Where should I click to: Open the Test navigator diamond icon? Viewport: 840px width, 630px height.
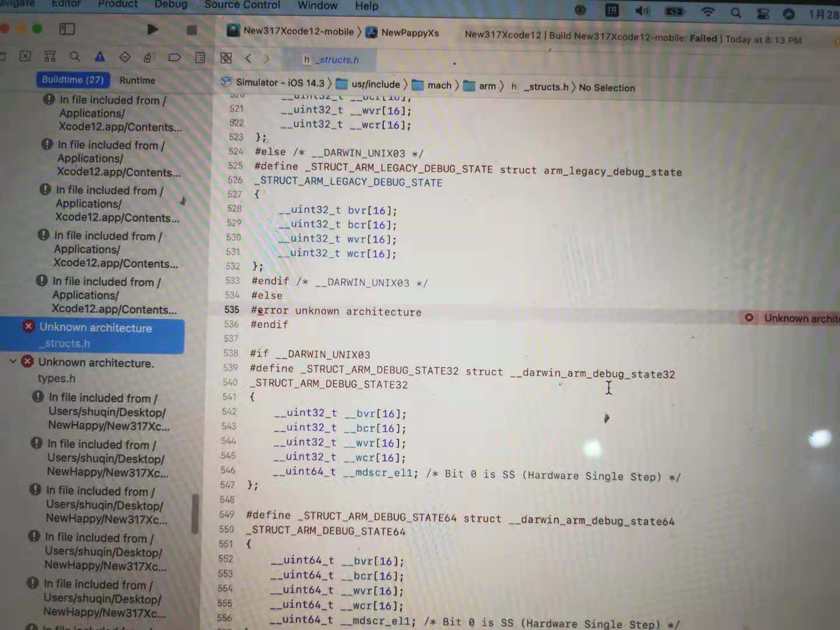125,57
